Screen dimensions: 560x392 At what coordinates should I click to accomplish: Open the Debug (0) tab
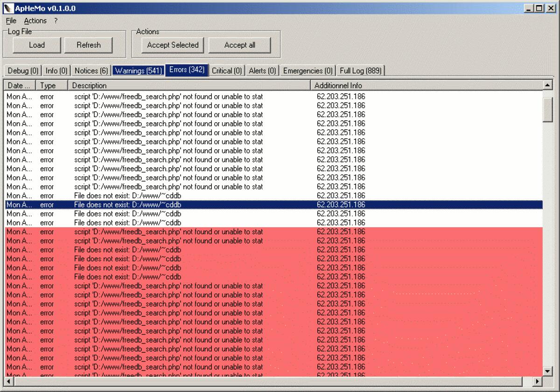pos(22,70)
